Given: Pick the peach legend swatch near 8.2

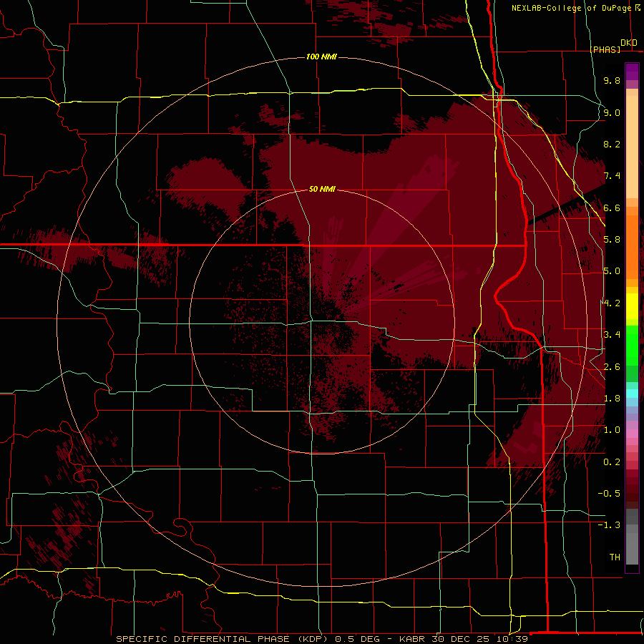Looking at the screenshot, I should [x=632, y=147].
